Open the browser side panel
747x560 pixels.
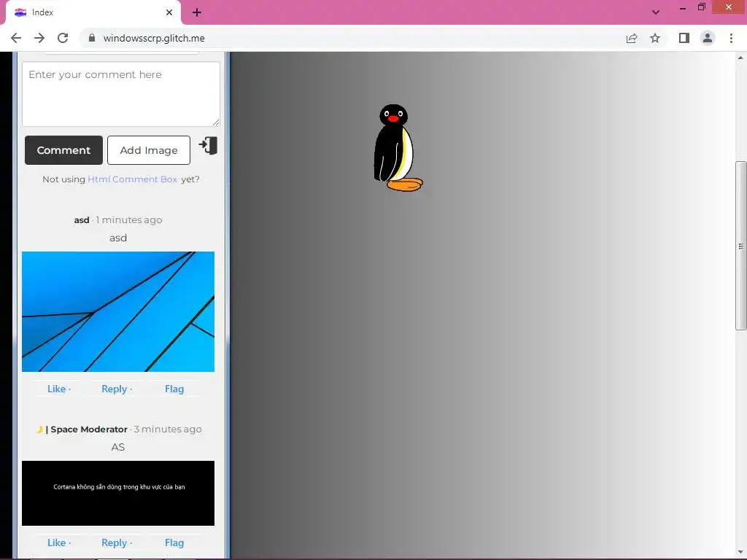pos(684,38)
